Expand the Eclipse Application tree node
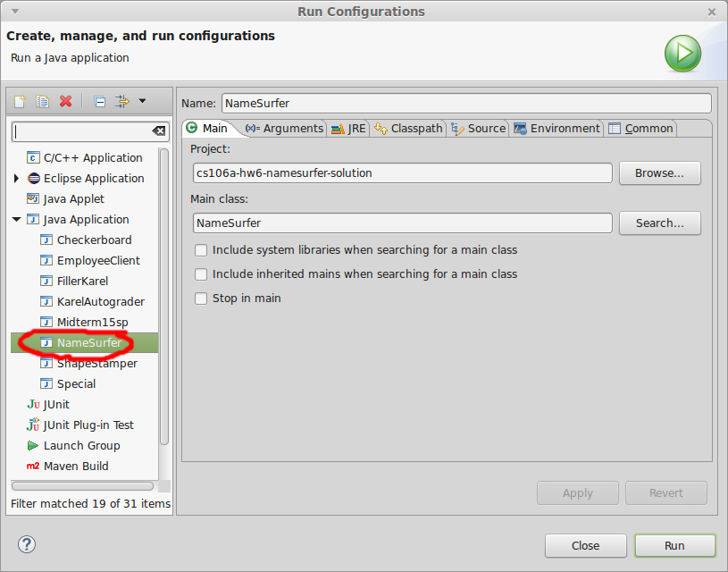This screenshot has width=728, height=572. [17, 179]
